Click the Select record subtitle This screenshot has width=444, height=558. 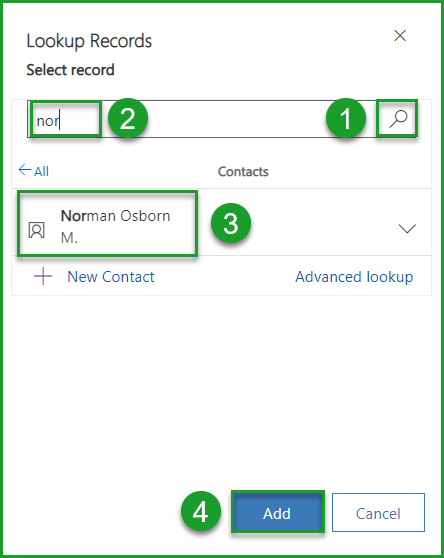point(70,70)
